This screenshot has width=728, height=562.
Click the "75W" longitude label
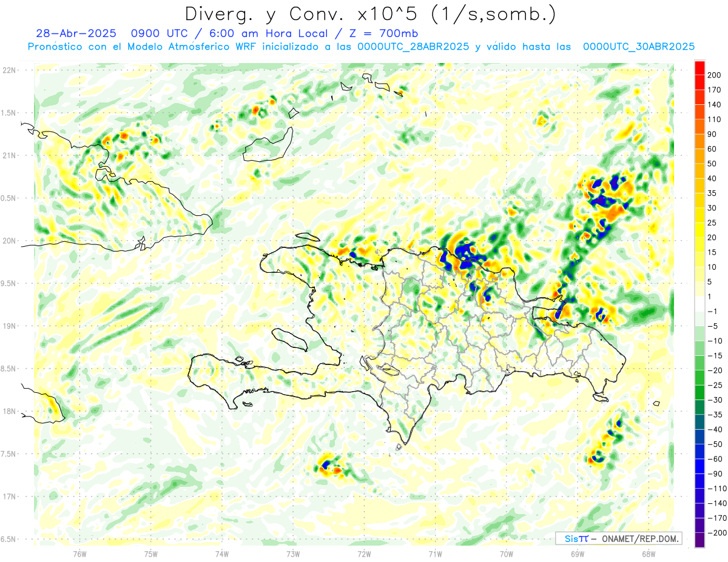[x=151, y=554]
